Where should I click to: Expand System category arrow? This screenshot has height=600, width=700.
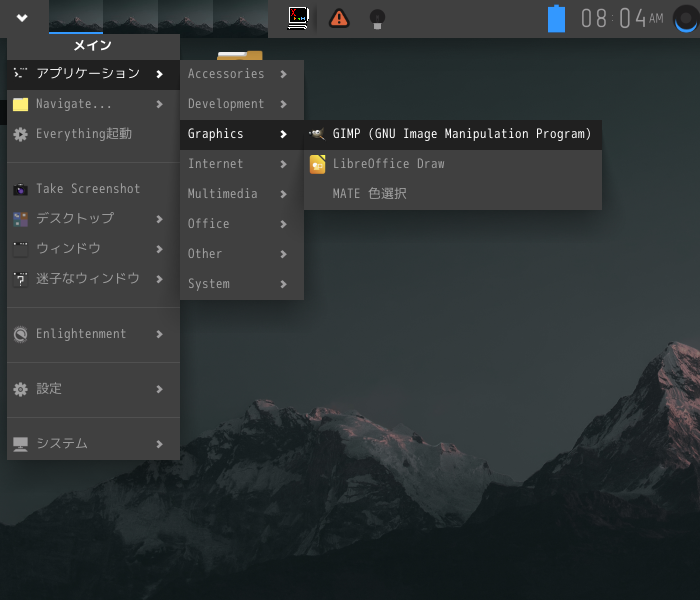point(283,284)
